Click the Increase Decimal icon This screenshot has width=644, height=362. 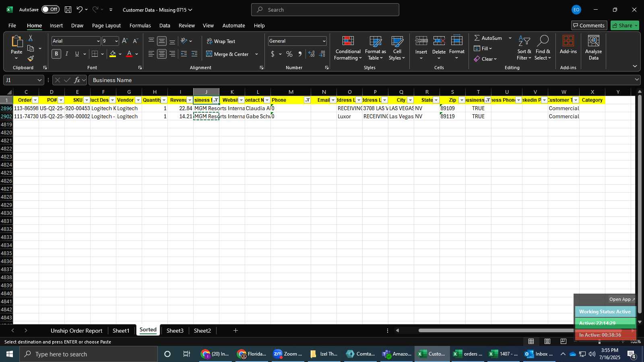click(x=312, y=54)
